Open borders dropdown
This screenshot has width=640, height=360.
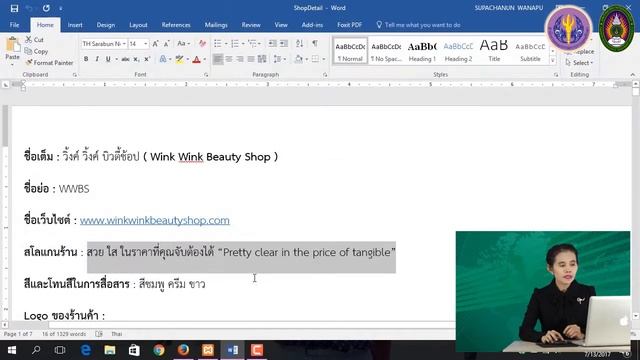(324, 60)
